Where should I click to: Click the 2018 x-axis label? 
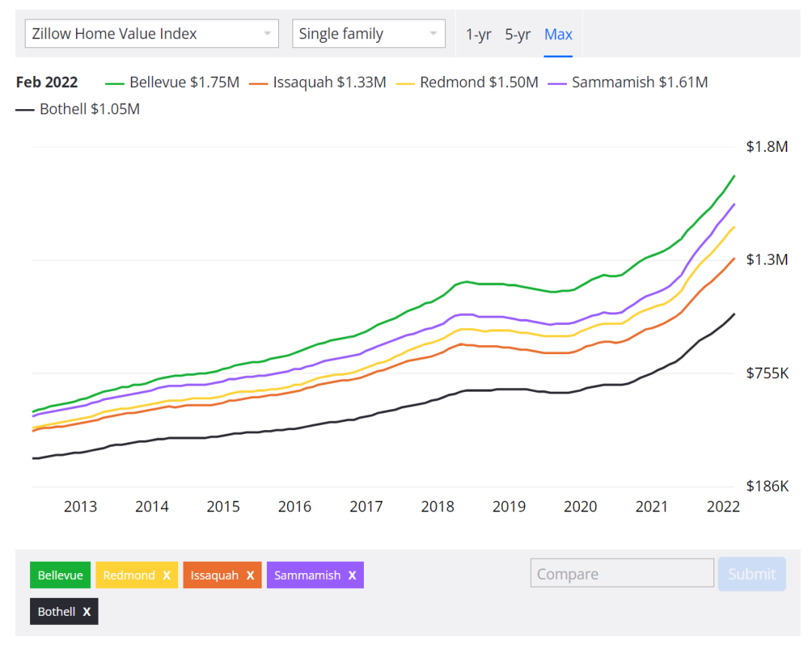click(438, 506)
